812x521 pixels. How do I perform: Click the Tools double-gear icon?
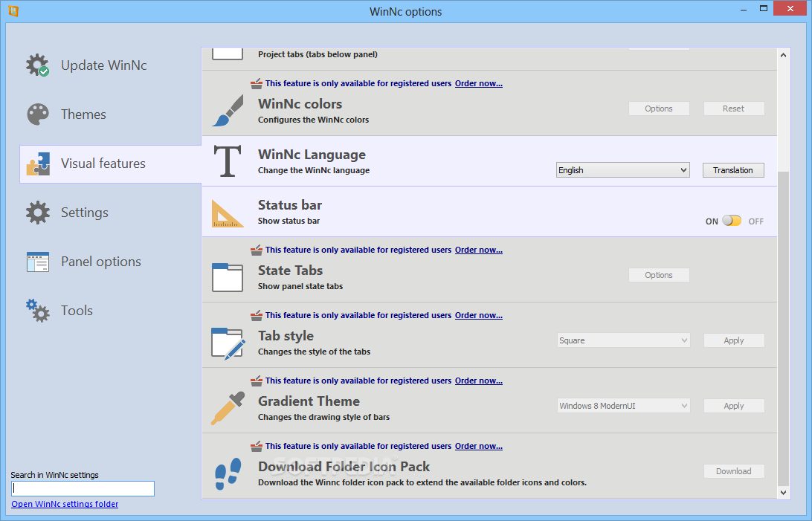point(38,311)
